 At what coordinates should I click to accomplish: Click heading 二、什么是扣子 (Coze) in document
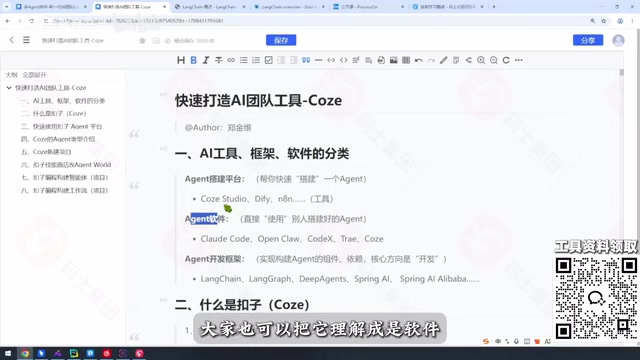tap(242, 304)
